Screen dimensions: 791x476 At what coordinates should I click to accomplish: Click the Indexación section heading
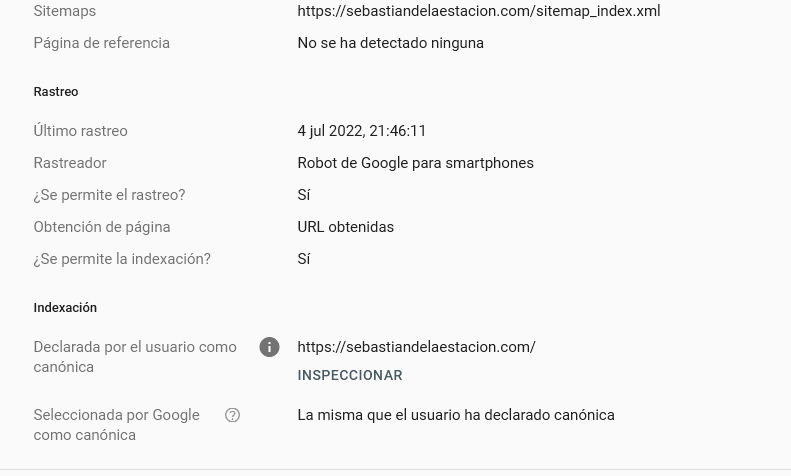[65, 308]
